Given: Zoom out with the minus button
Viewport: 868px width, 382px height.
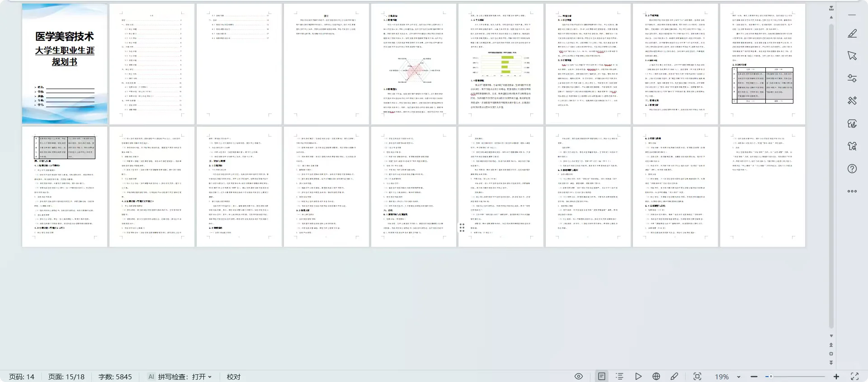Looking at the screenshot, I should (754, 377).
